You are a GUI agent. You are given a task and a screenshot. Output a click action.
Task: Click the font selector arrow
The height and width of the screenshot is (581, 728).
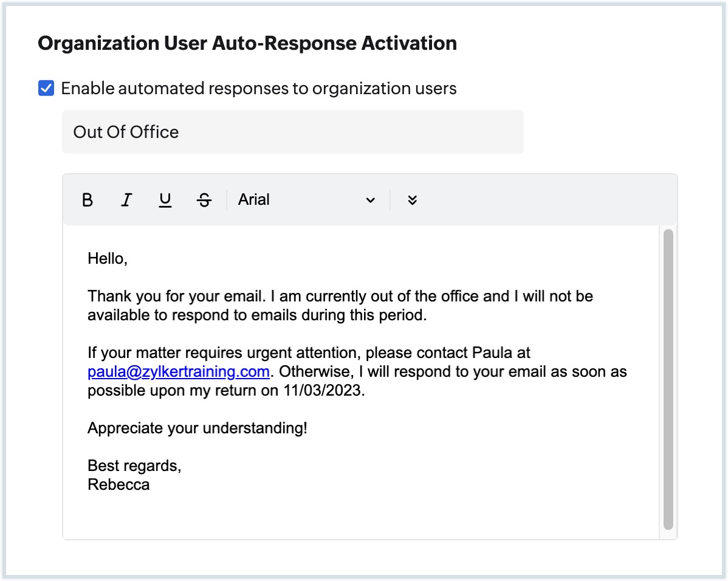[371, 199]
